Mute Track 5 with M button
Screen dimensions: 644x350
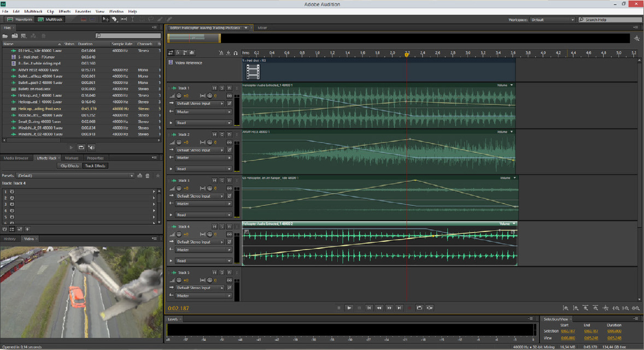click(214, 272)
